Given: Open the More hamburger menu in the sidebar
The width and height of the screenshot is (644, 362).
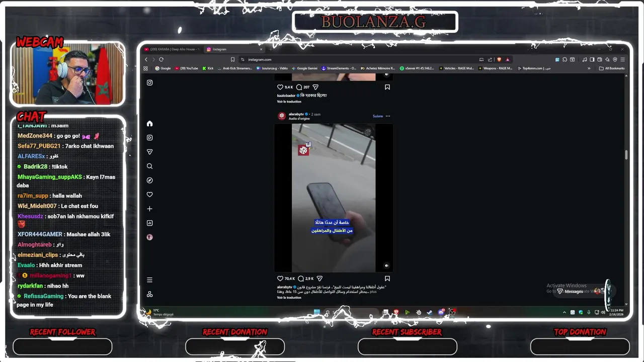Looking at the screenshot, I should point(149,280).
